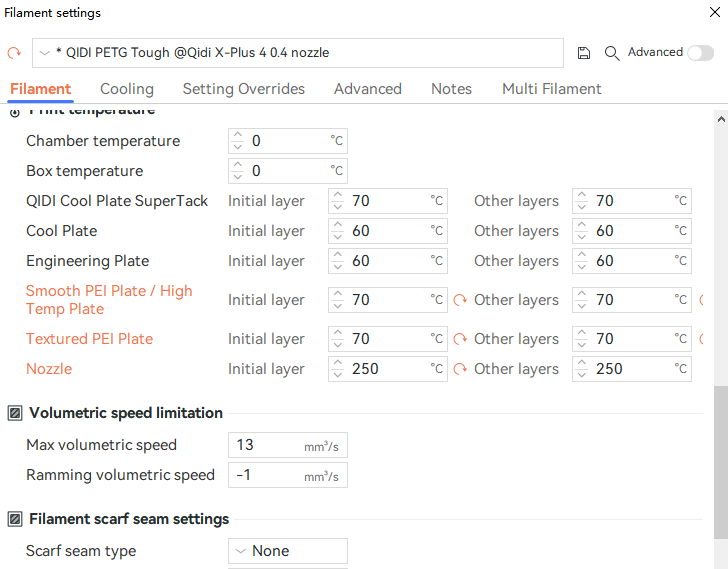Click the Textured PEI Plate label
Viewport: 728px width, 569px height.
point(89,339)
